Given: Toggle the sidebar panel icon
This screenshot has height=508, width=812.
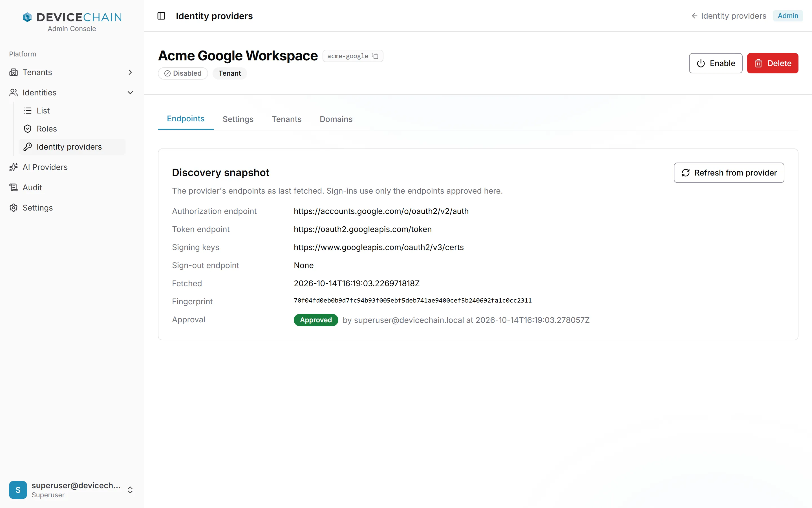Looking at the screenshot, I should [x=161, y=16].
